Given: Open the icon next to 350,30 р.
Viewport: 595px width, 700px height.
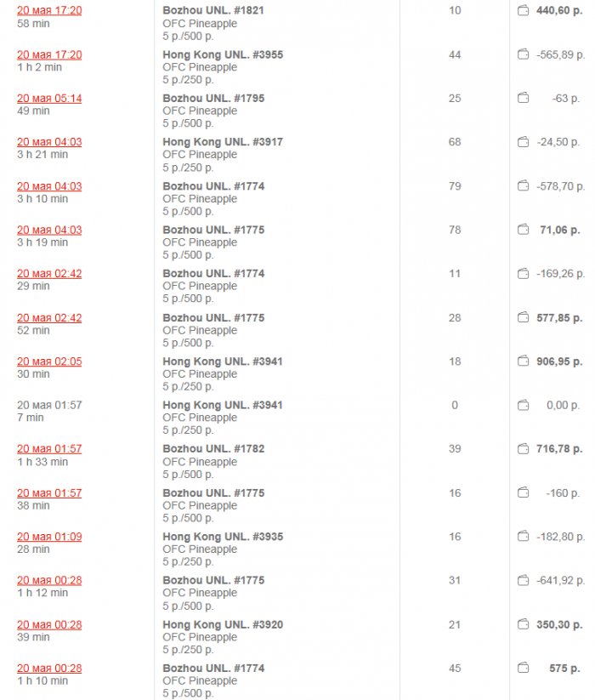Looking at the screenshot, I should [523, 625].
